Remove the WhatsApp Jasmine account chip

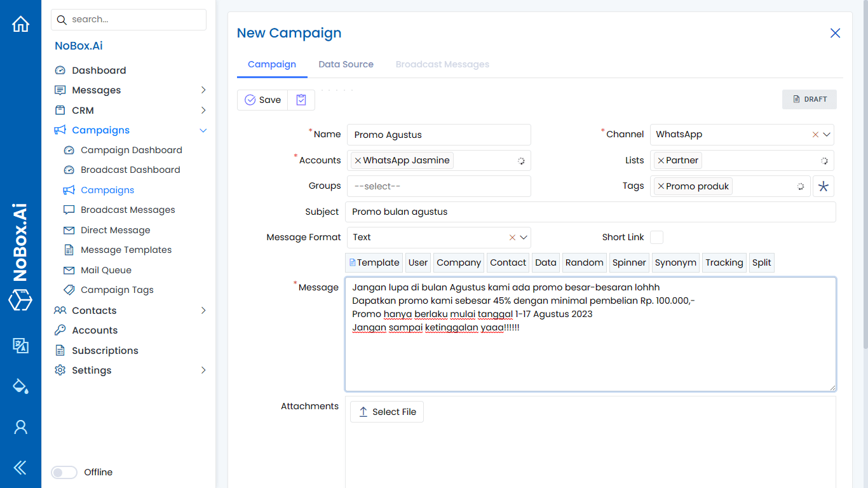(358, 160)
